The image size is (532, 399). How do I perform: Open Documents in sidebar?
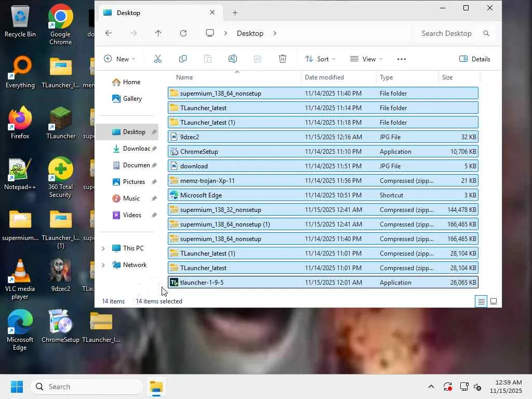131,165
